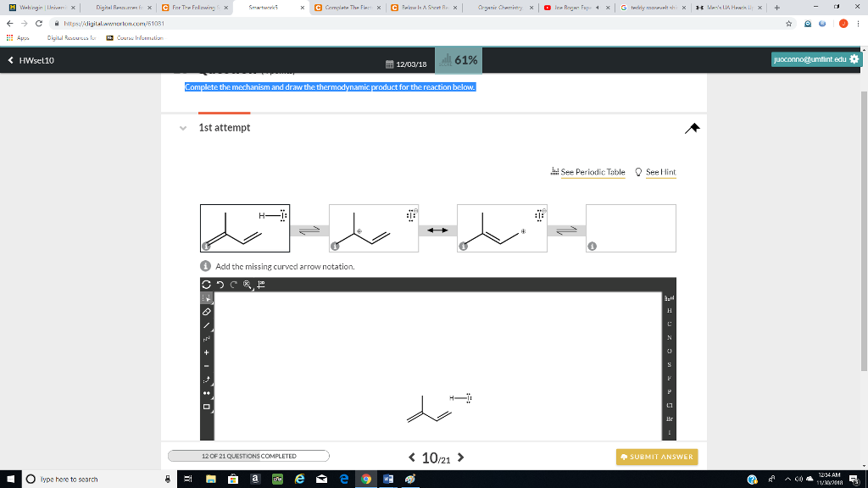The width and height of the screenshot is (868, 488).
Task: Select the bond drawing tool
Action: click(205, 325)
